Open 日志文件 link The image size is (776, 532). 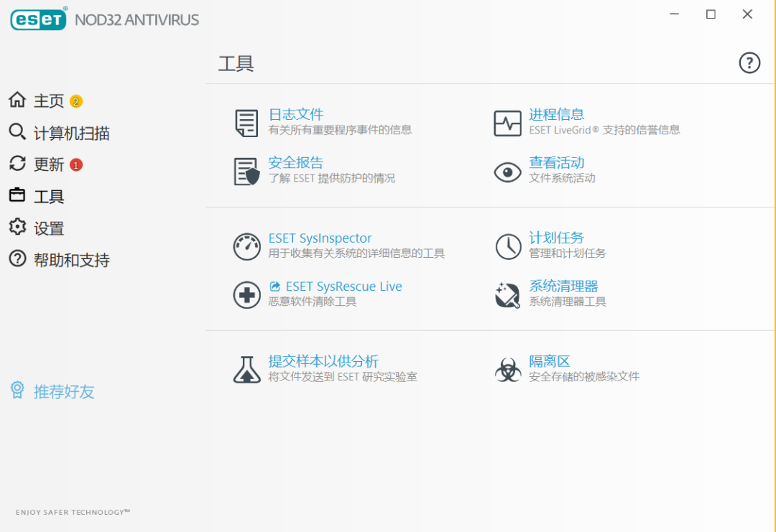click(296, 114)
